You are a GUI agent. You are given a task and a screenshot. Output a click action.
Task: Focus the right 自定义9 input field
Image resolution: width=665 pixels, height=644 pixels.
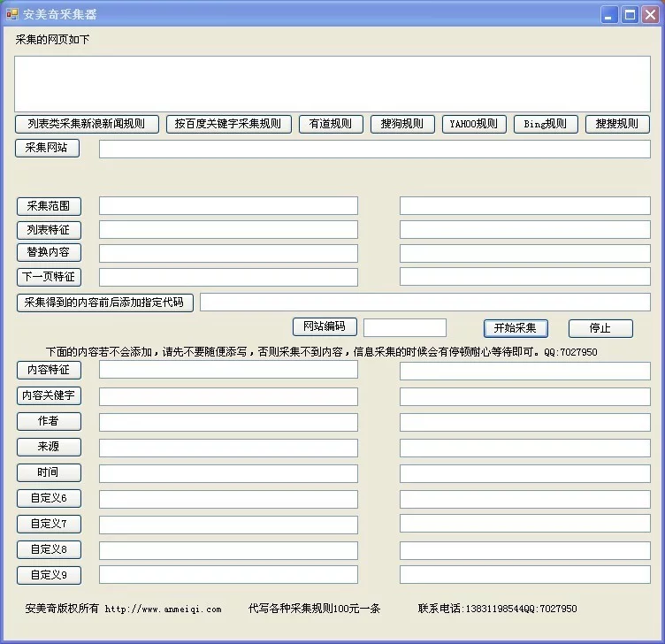point(525,574)
